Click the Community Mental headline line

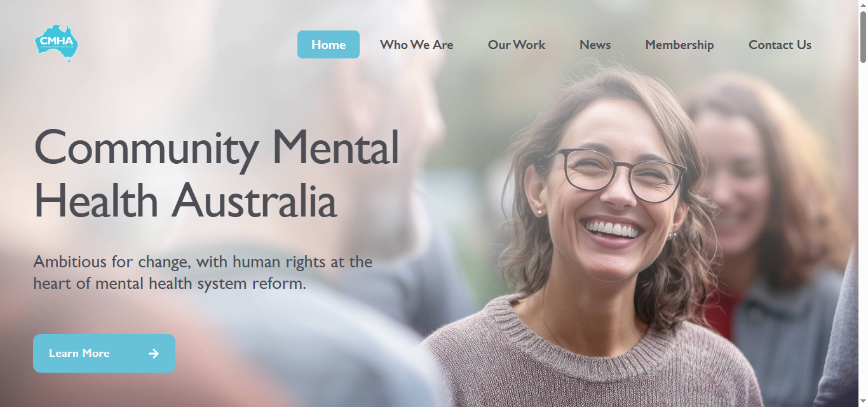tap(217, 147)
